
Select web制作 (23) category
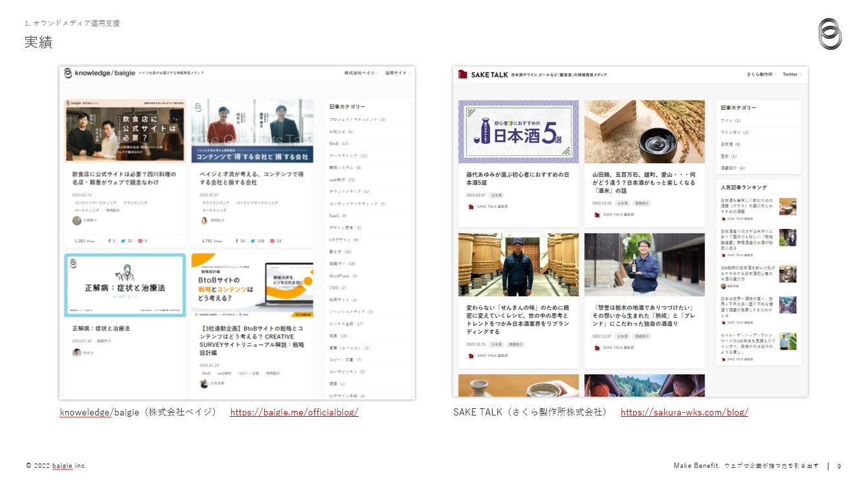[342, 179]
